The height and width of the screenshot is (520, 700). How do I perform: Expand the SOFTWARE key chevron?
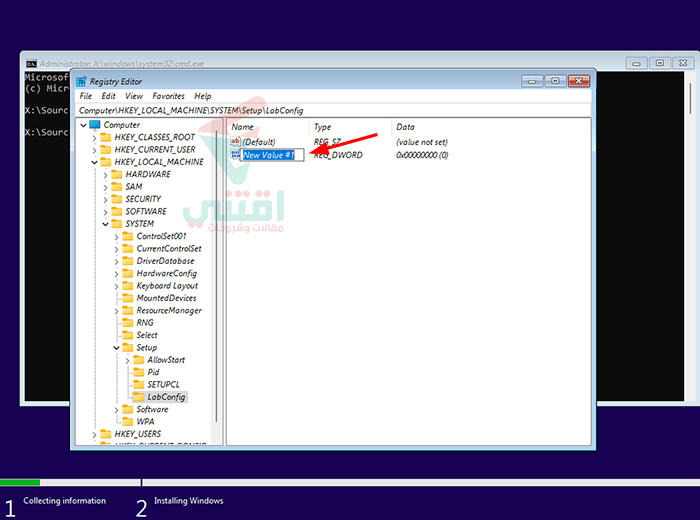(105, 212)
